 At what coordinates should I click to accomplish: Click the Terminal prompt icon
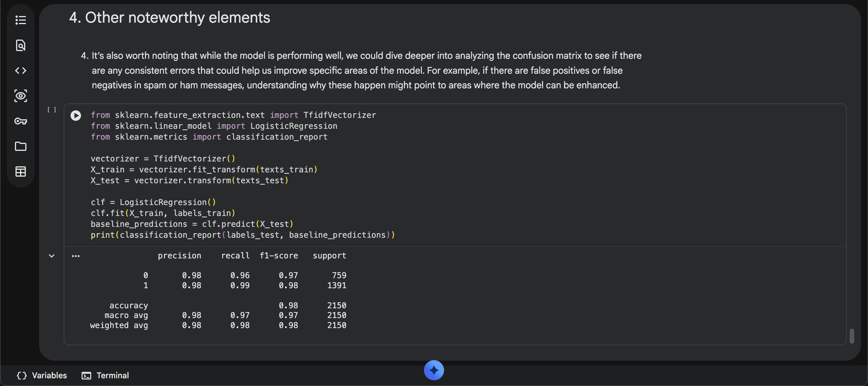(86, 376)
